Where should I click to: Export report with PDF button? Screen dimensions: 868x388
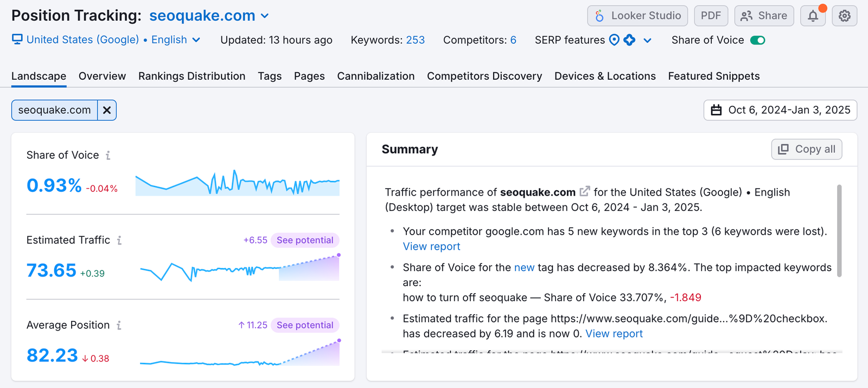pyautogui.click(x=711, y=16)
